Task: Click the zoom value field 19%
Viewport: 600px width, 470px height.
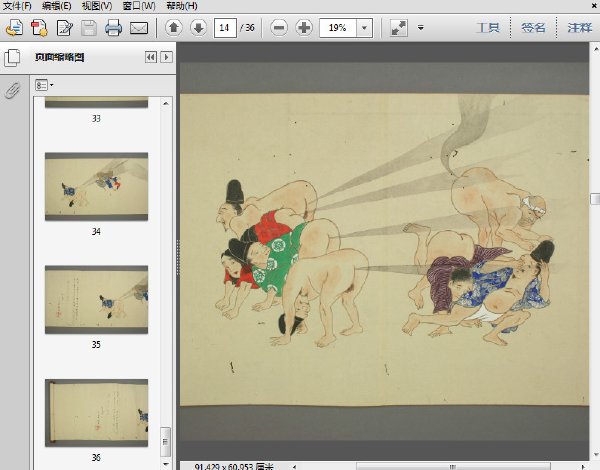Action: click(x=338, y=28)
